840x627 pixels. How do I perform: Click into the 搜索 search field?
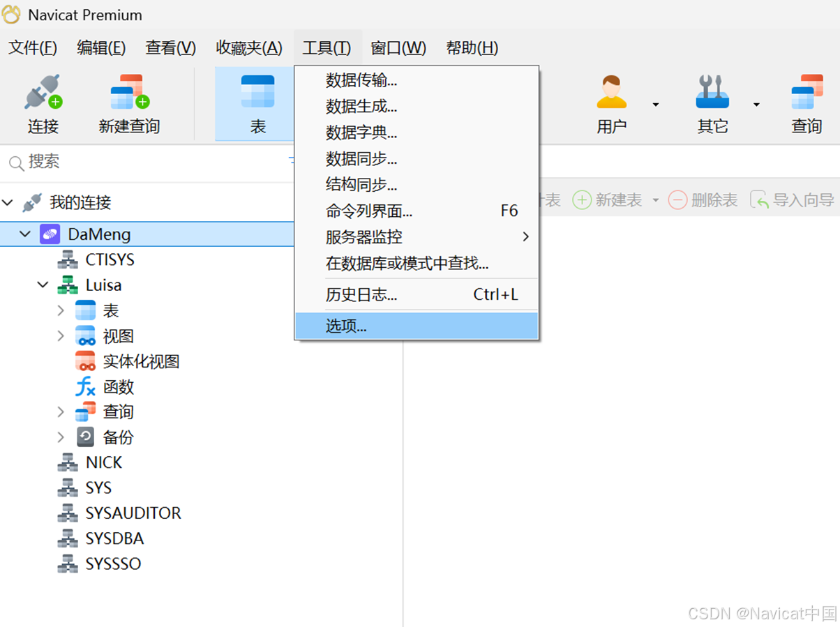147,163
